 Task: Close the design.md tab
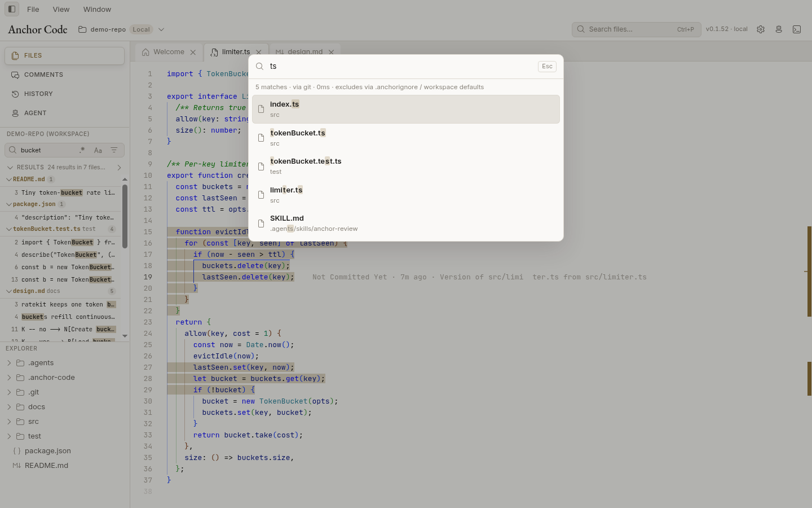[x=332, y=52]
